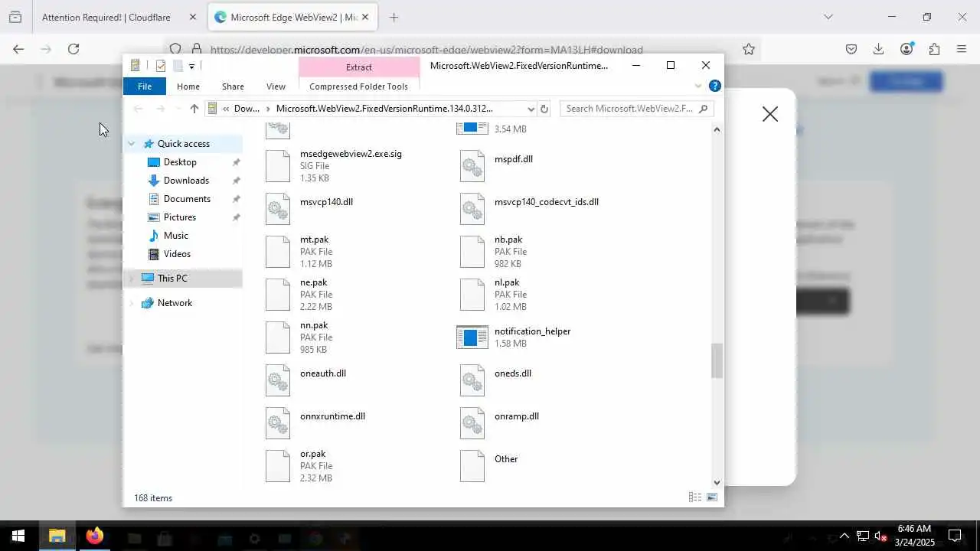This screenshot has width=980, height=551.
Task: Open the recent locations dropdown in Explorer
Action: pyautogui.click(x=178, y=109)
